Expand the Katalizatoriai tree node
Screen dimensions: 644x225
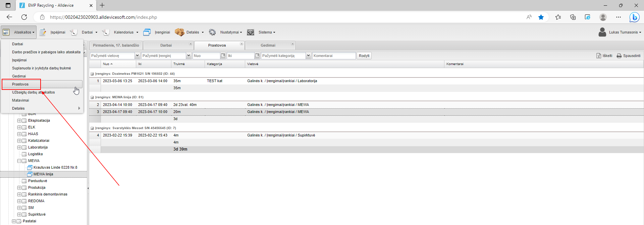pyautogui.click(x=19, y=140)
